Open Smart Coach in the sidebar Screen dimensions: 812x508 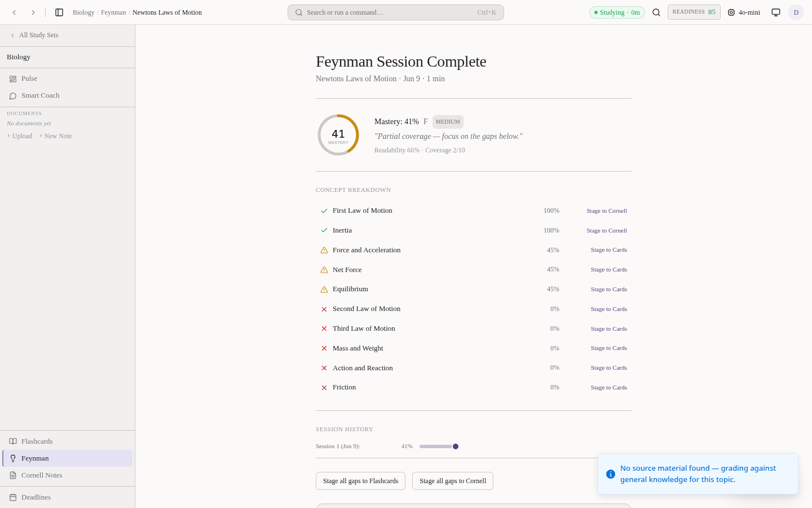click(x=68, y=95)
